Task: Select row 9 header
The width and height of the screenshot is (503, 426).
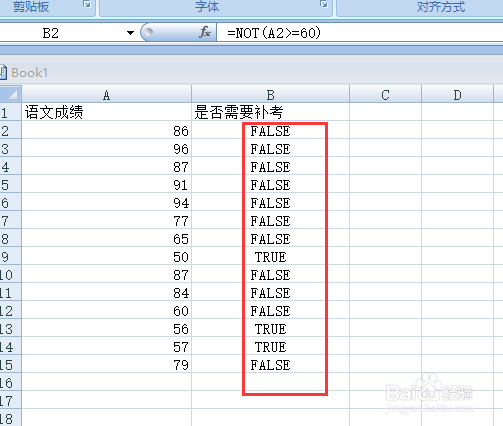Action: [11, 256]
